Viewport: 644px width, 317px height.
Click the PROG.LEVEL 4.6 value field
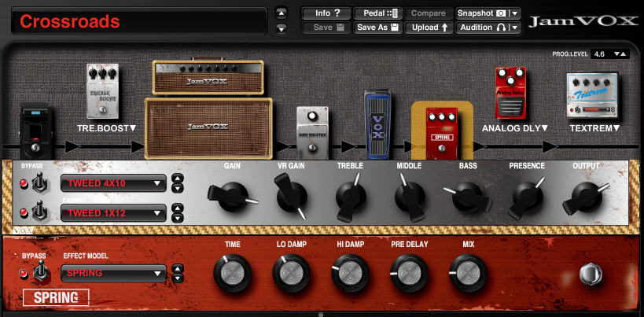[602, 54]
